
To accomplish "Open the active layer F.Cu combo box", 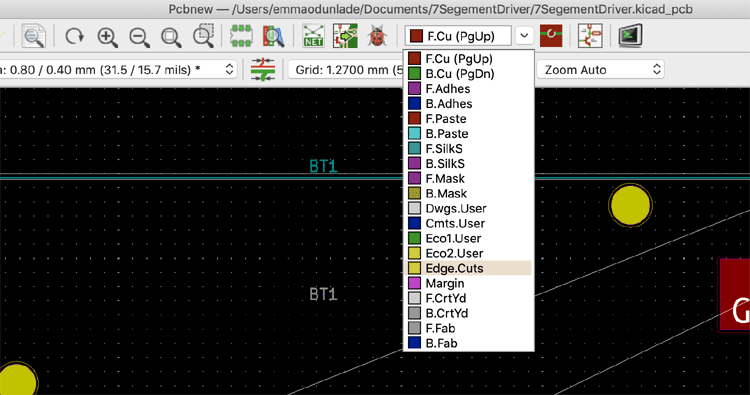I will tap(458, 36).
